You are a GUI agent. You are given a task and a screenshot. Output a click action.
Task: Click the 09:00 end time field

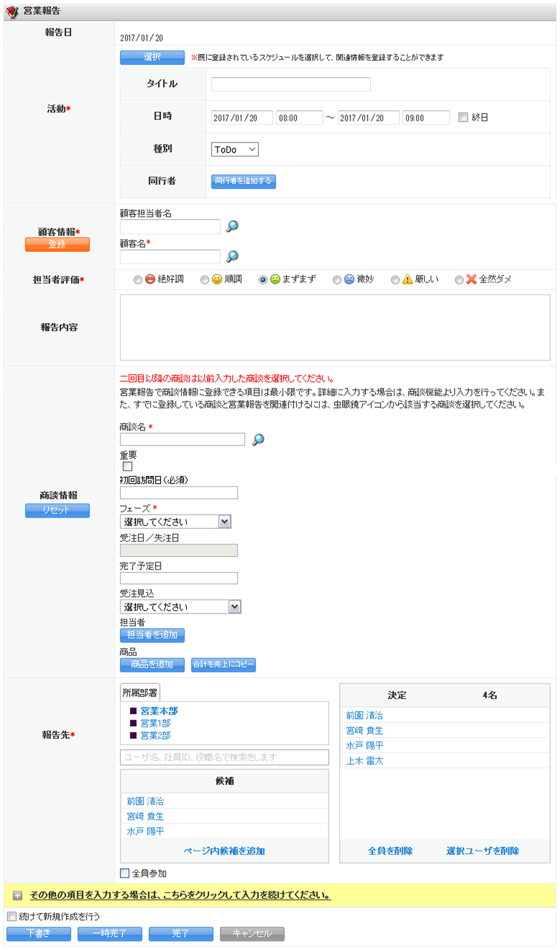pyautogui.click(x=426, y=118)
